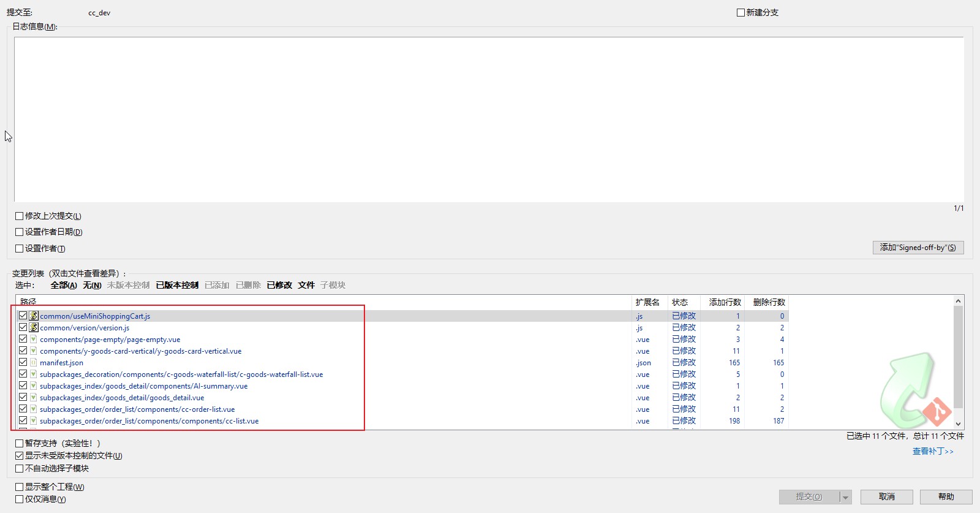Click the file list scrollbar up arrow
980x513 pixels.
click(959, 301)
